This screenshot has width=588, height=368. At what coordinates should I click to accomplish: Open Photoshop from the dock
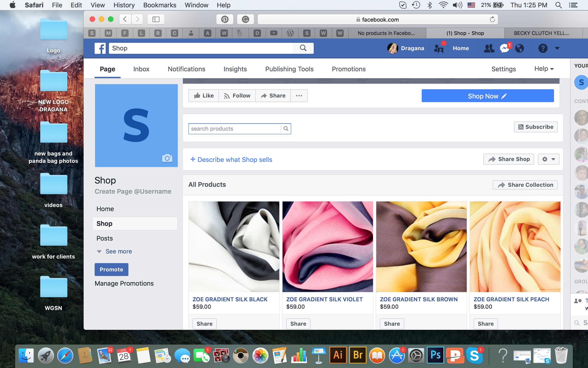[x=435, y=355]
